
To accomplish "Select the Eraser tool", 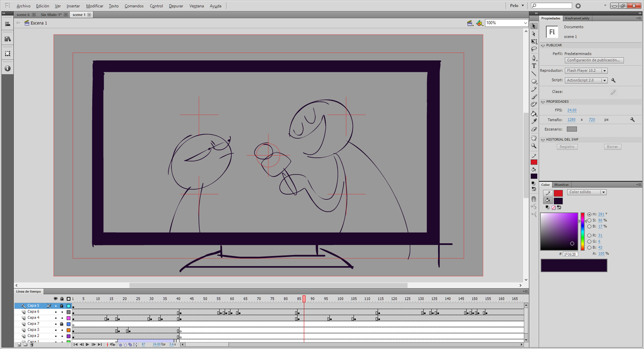I will 533,129.
